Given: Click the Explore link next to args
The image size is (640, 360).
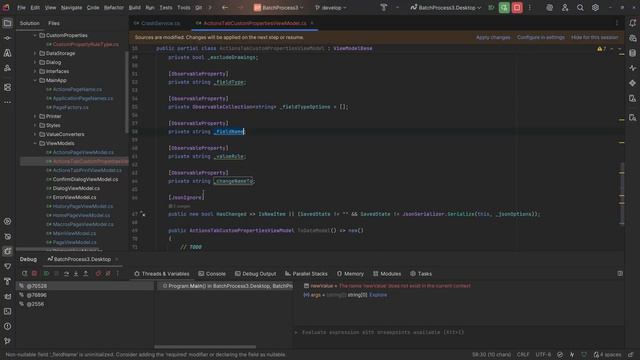Looking at the screenshot, I should pos(378,295).
